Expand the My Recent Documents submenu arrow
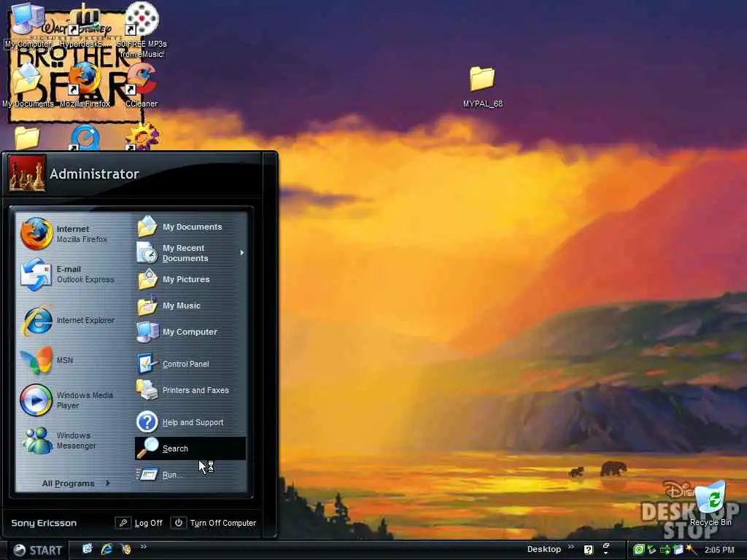 [242, 253]
